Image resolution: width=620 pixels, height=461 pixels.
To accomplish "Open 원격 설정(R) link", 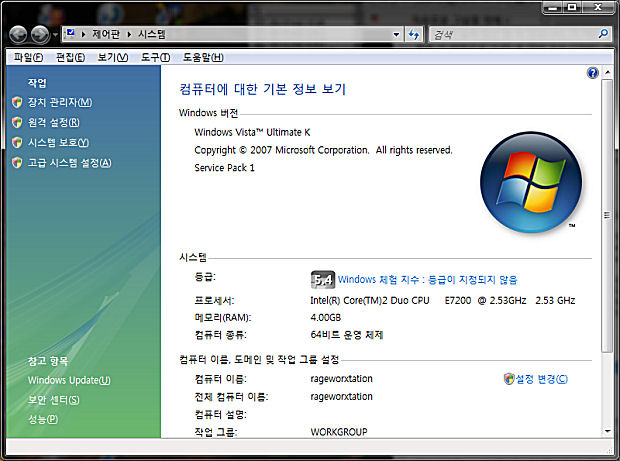I will [54, 122].
